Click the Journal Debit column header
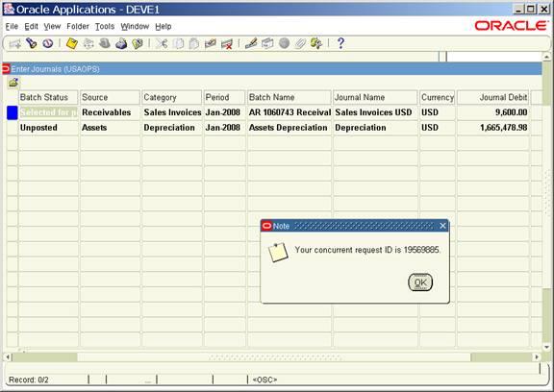The width and height of the screenshot is (554, 392). coord(492,97)
